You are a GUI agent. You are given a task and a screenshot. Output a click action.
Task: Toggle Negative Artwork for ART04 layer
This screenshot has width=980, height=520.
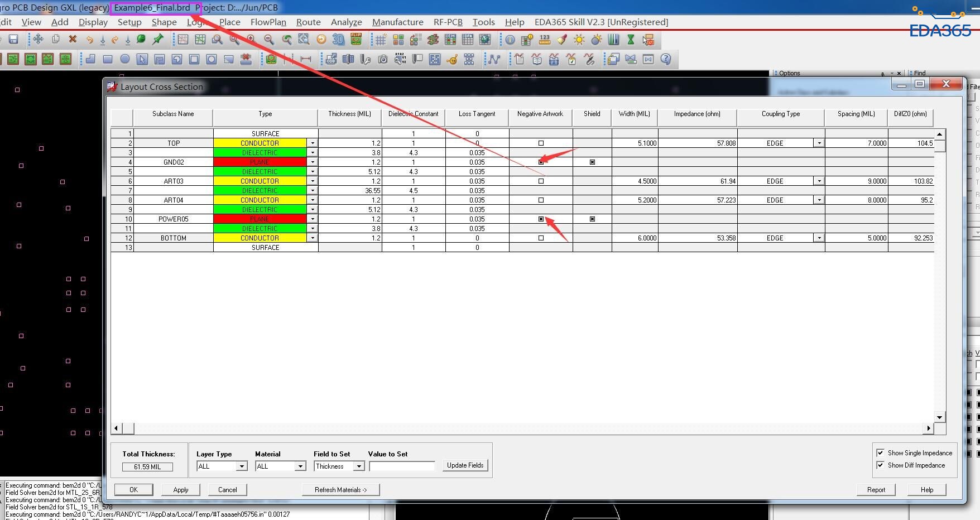[x=541, y=200]
